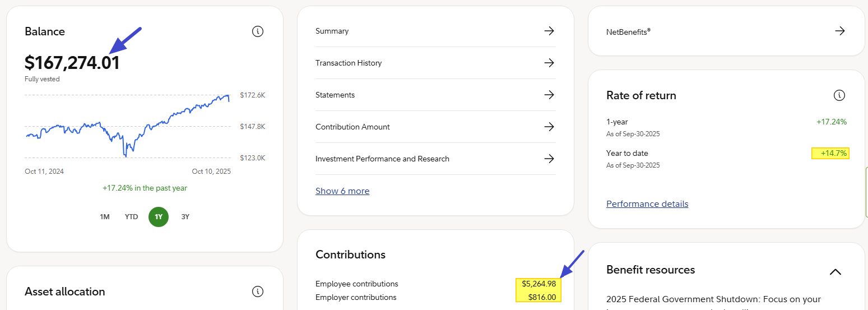868x310 pixels.
Task: Click the 2025 Federal Government Shutdown article
Action: point(713,299)
